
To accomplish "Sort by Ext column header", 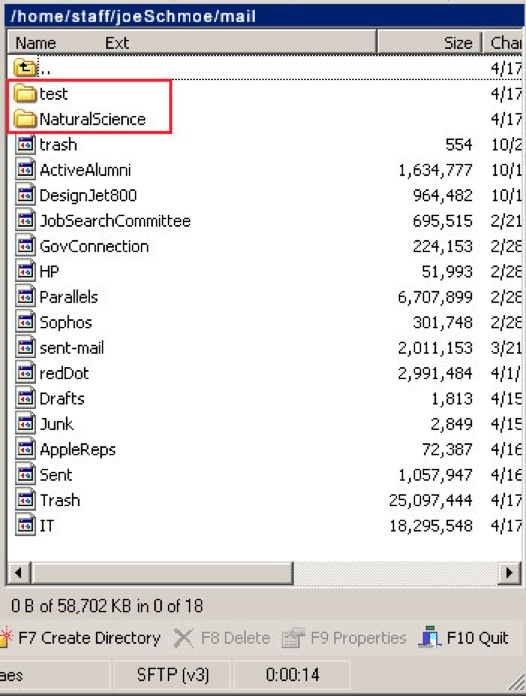I will click(x=117, y=43).
